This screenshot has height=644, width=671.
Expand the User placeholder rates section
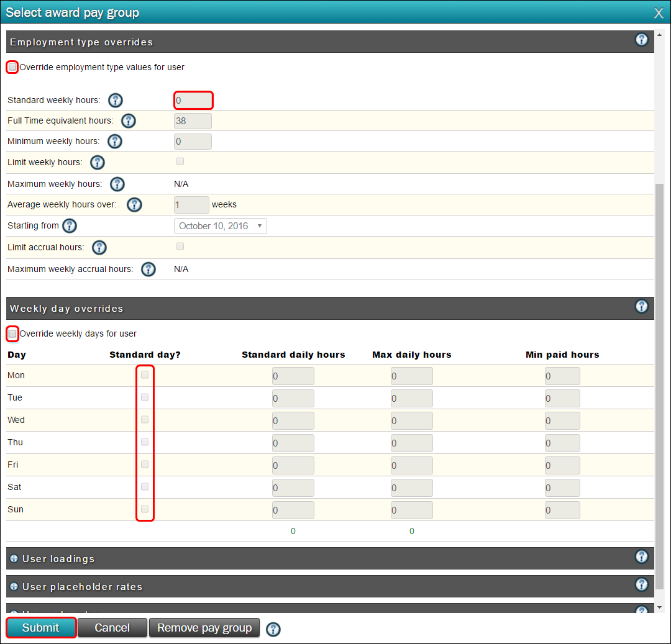(14, 587)
